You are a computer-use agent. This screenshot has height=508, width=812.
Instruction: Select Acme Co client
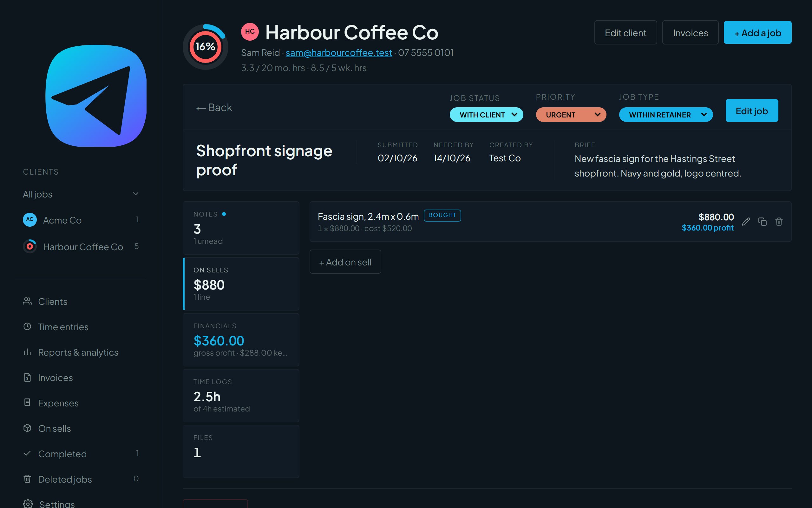[x=81, y=220]
